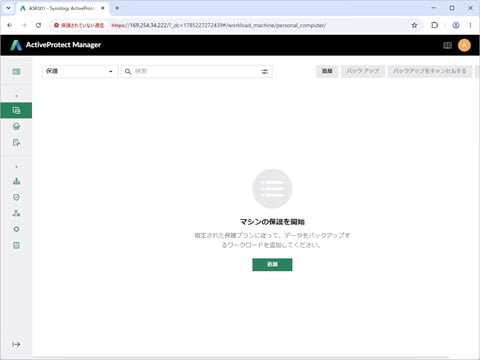Open the document-with-cursor sidebar icon
Image resolution: width=480 pixels, height=360 pixels.
pos(16,143)
